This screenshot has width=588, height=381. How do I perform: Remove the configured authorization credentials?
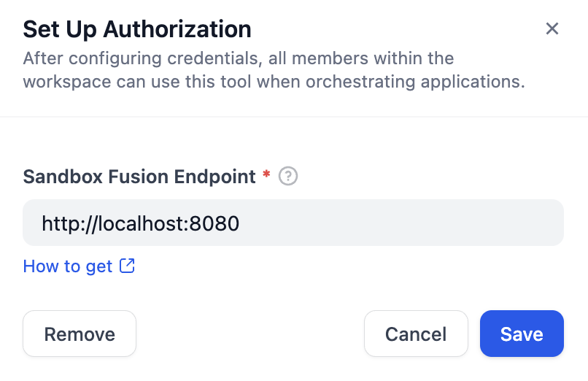pos(80,334)
